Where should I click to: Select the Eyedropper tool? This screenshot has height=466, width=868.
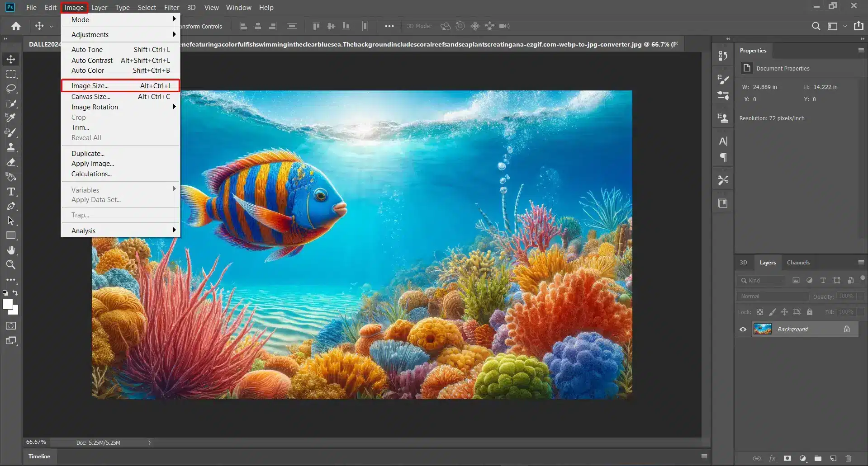(11, 118)
